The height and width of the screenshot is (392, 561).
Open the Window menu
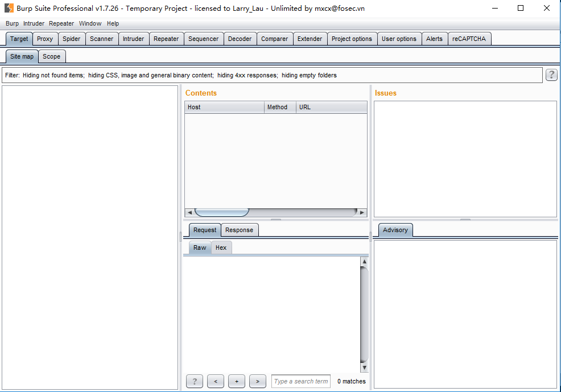click(x=90, y=23)
